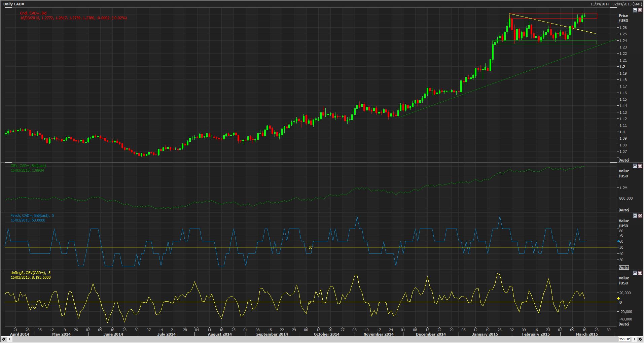The height and width of the screenshot is (343, 644).
Task: Select the 'Cndl, CAD=, Bid' legend label
Action: 33,13
